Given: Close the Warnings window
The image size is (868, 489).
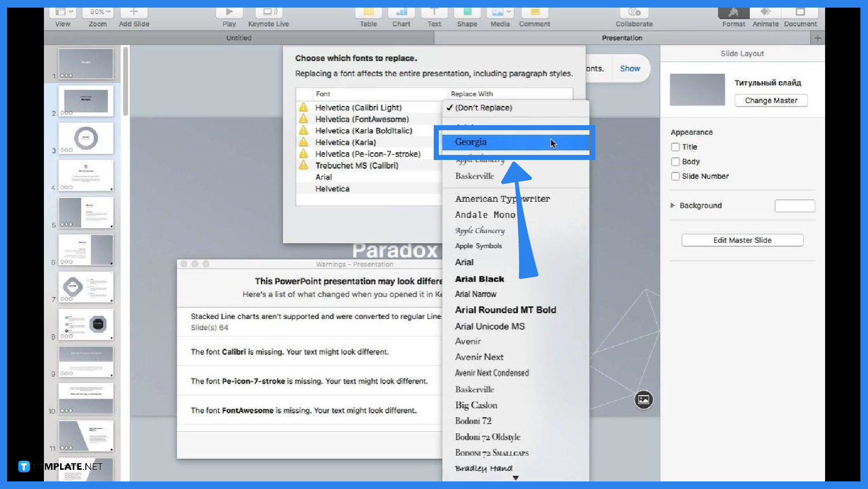Looking at the screenshot, I should pos(184,264).
